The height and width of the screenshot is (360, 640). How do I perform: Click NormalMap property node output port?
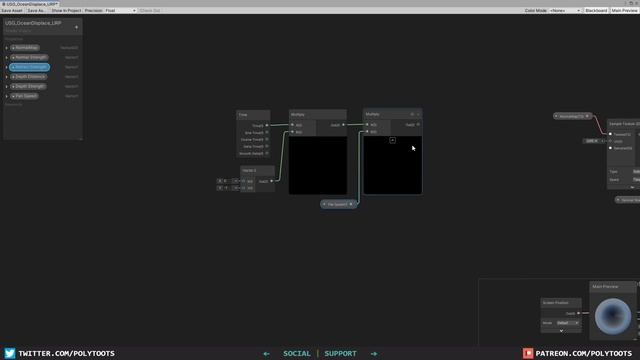click(x=587, y=116)
